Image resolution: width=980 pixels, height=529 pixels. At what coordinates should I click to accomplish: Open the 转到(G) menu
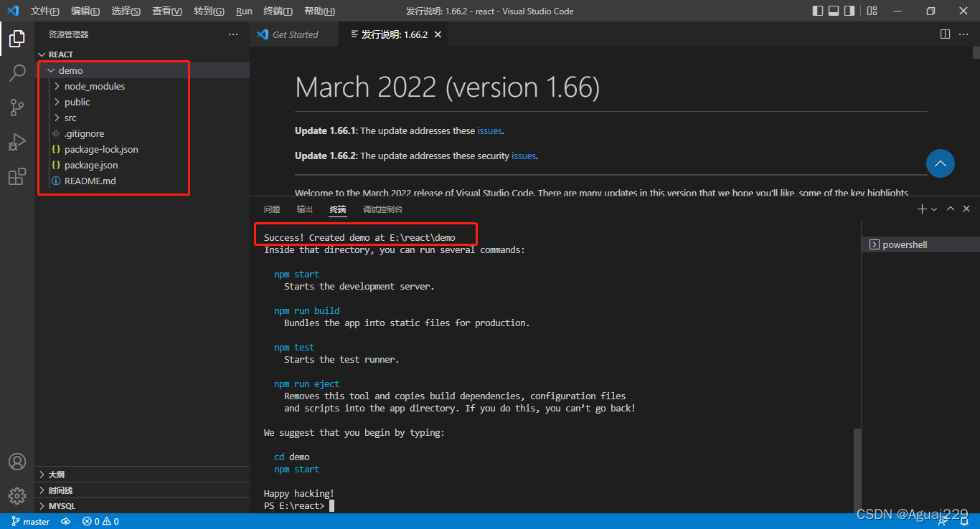pos(209,11)
